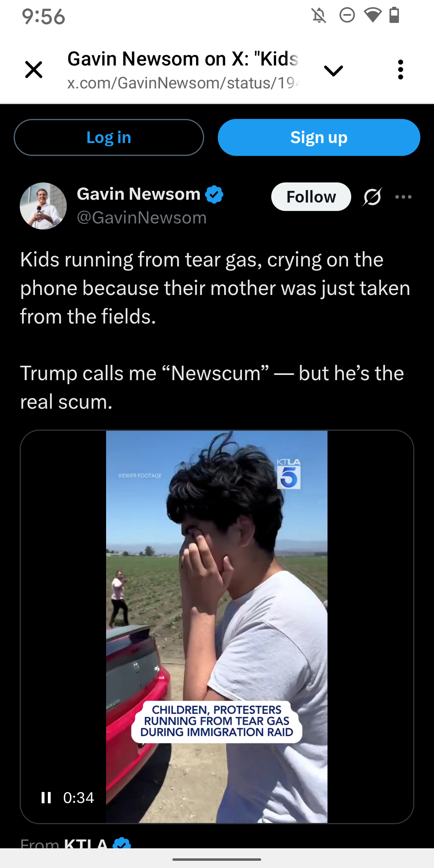Pause the video playback
The width and height of the screenshot is (434, 868).
click(46, 798)
